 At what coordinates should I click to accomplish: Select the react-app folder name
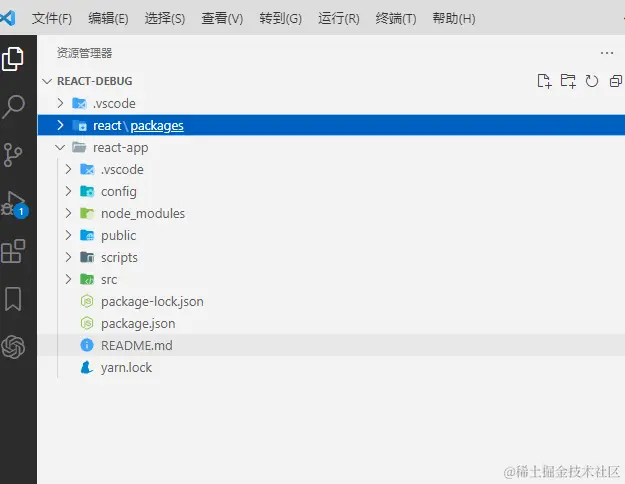tap(121, 148)
